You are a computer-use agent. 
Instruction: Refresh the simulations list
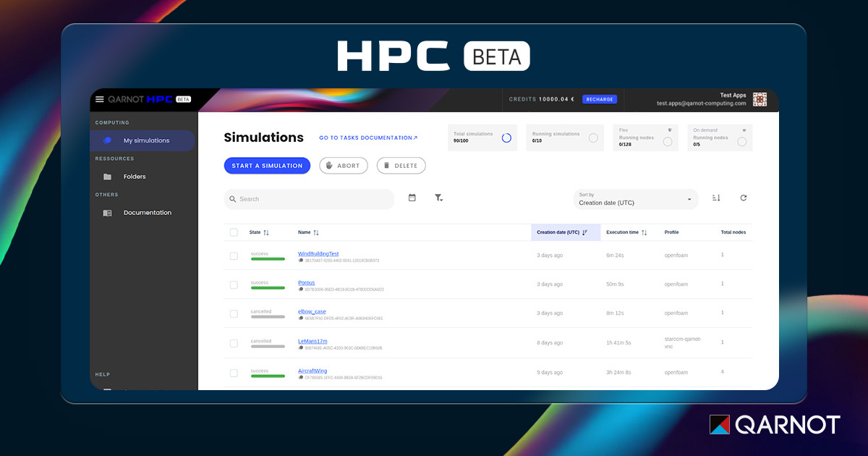[x=743, y=198]
